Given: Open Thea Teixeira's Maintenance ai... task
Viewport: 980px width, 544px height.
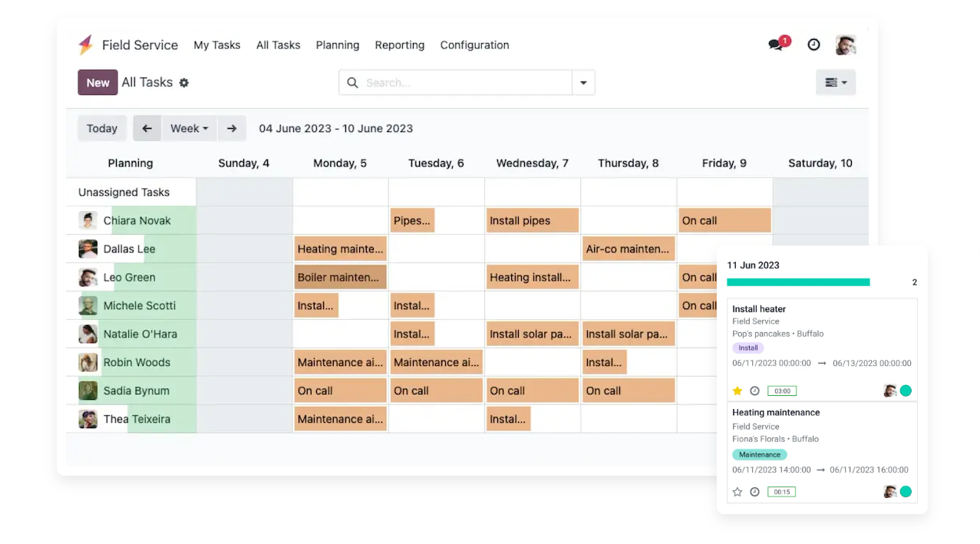Looking at the screenshot, I should point(341,419).
